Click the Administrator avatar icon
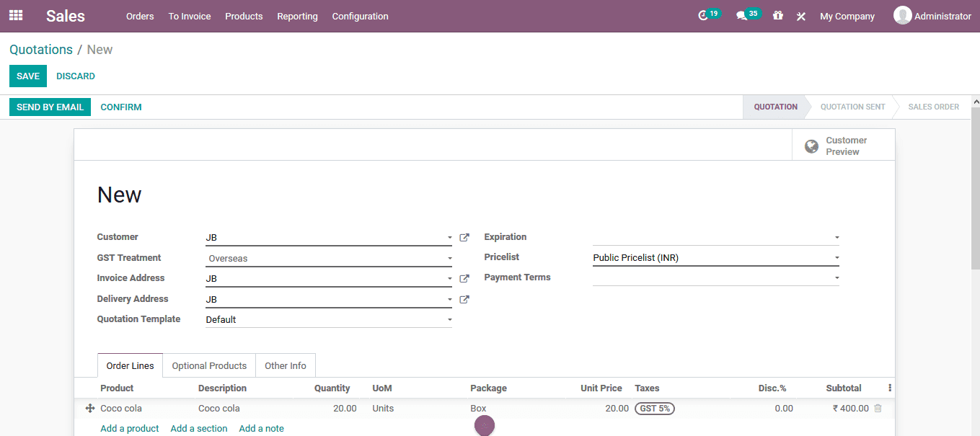Screen dimensions: 980x436 coord(902,15)
